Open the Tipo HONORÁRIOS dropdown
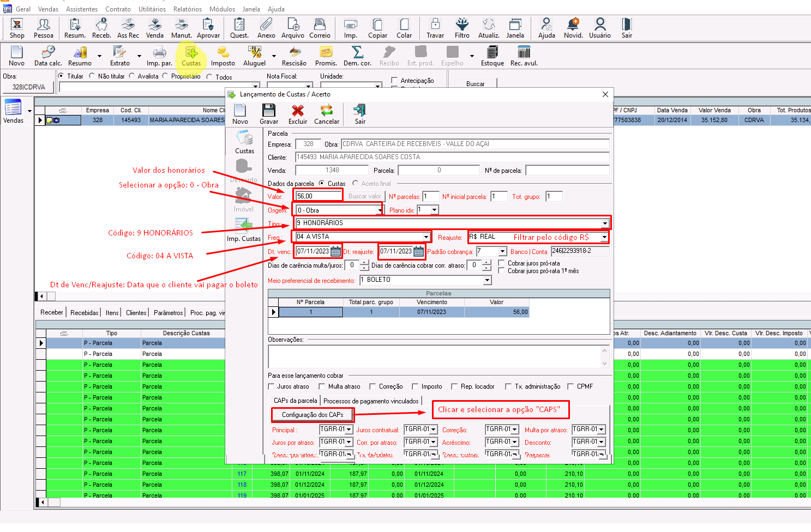Screen dimensions: 811x532 click(x=605, y=223)
